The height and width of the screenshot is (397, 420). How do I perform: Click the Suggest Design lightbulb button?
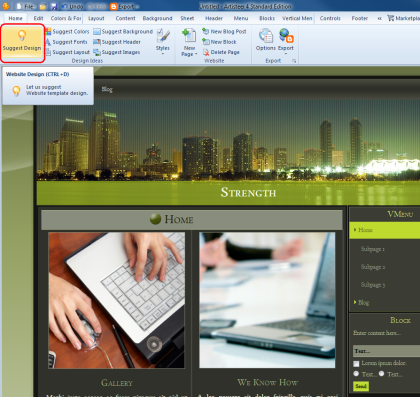(x=22, y=42)
